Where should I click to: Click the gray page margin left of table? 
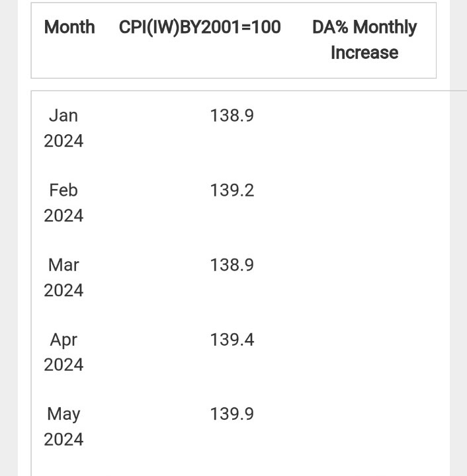click(9, 264)
